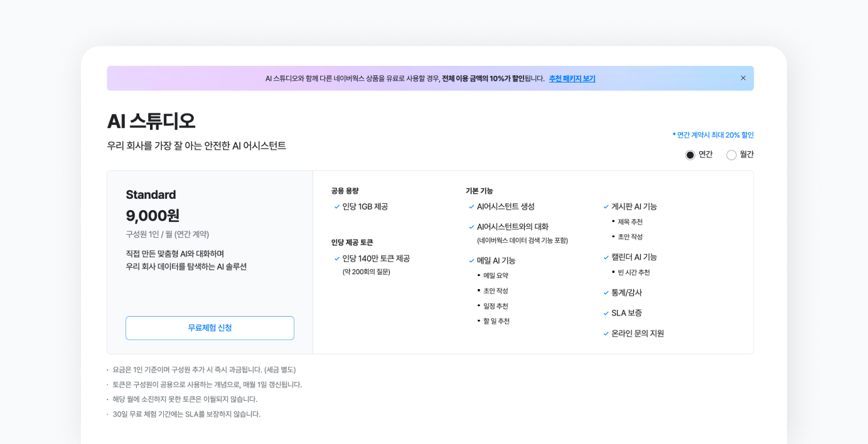Click the checkmark next to AI어시스턴트 생성
Image resolution: width=868 pixels, height=444 pixels.
coord(471,206)
